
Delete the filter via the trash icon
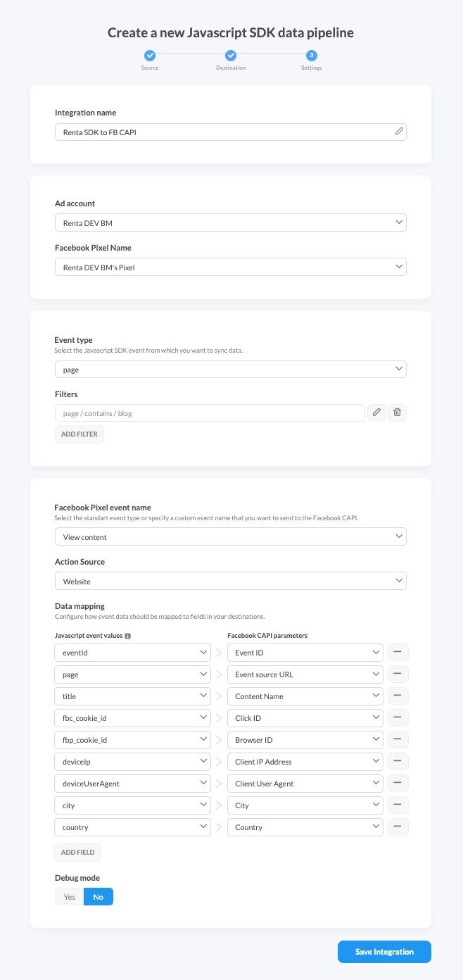click(x=397, y=413)
